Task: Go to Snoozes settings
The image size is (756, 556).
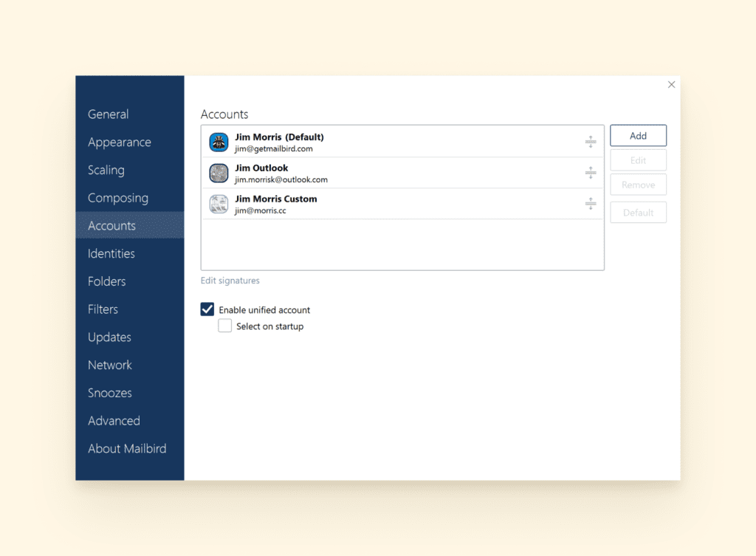Action: (110, 393)
